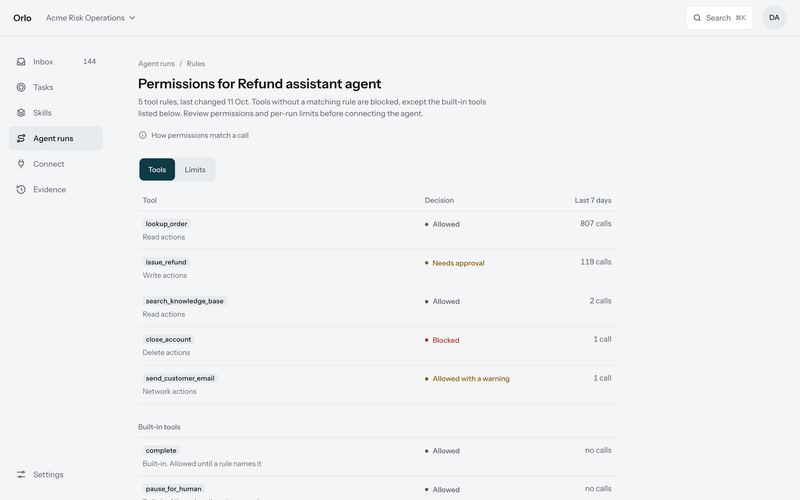Switch to the Limits tab

coord(195,169)
